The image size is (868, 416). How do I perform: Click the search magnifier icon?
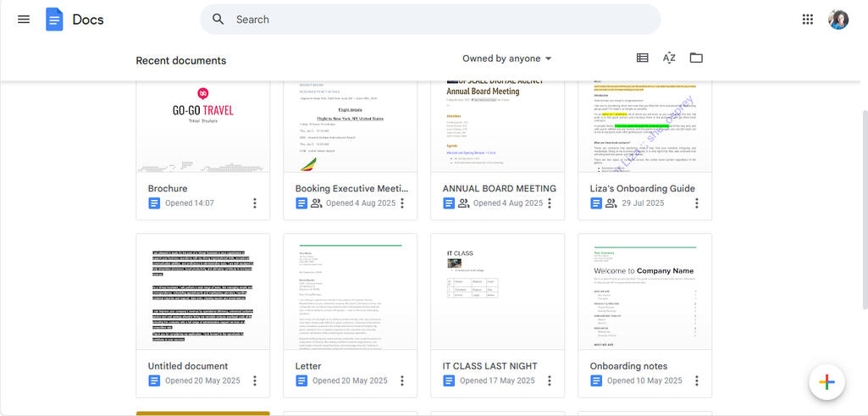[x=218, y=19]
